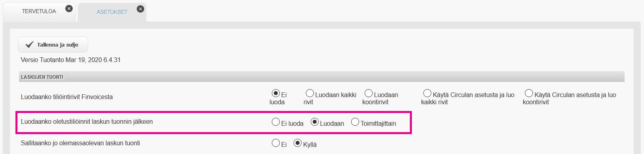Select Ei for olemassaolevan laskun tuonti
The image size is (644, 154).
(276, 143)
